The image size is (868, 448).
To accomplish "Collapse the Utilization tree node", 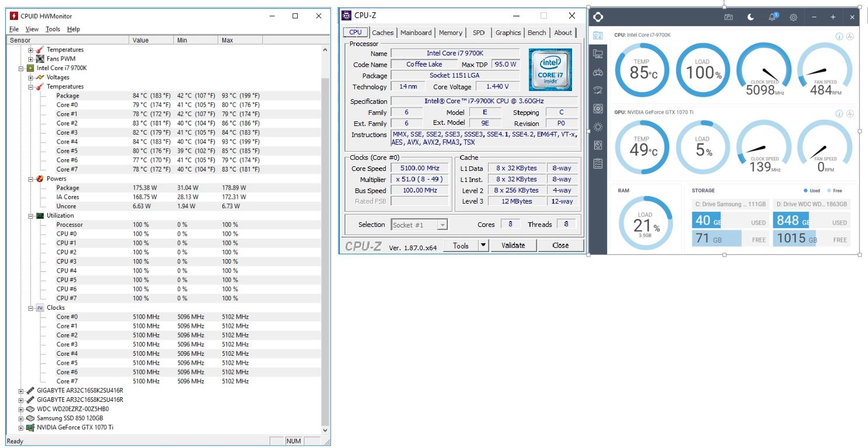I will pyautogui.click(x=30, y=216).
